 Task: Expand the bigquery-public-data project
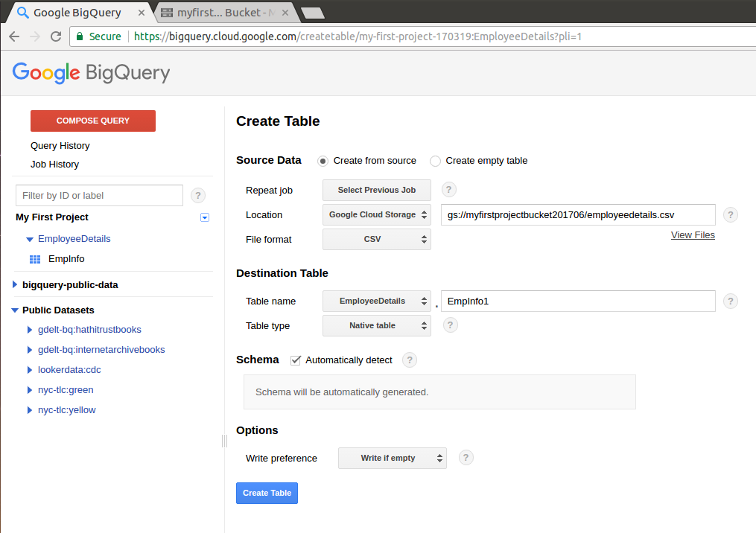click(x=14, y=285)
